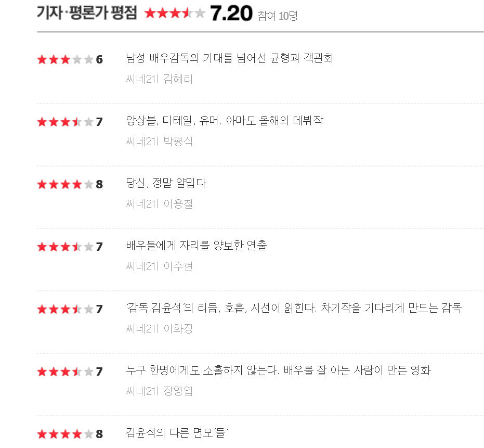Screen dimensions: 484x448
Task: Click the '기자·평론가 평점' section heading
Action: (x=87, y=12)
